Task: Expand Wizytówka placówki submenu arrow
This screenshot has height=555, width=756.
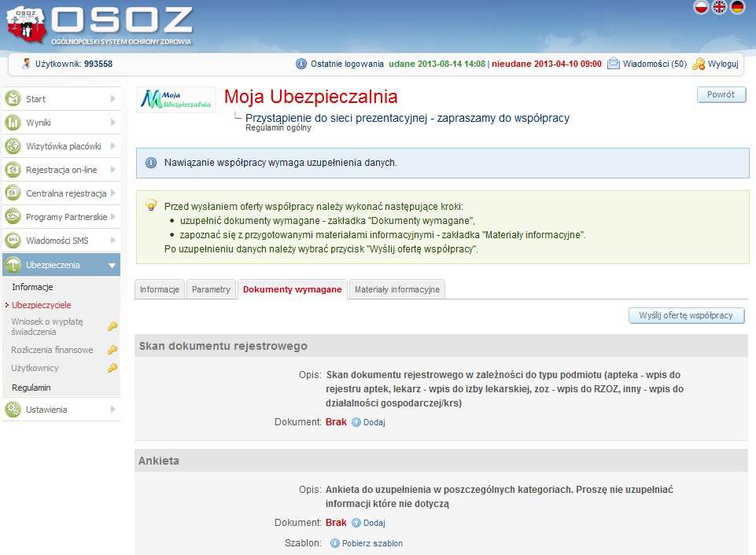Action: pyautogui.click(x=112, y=146)
